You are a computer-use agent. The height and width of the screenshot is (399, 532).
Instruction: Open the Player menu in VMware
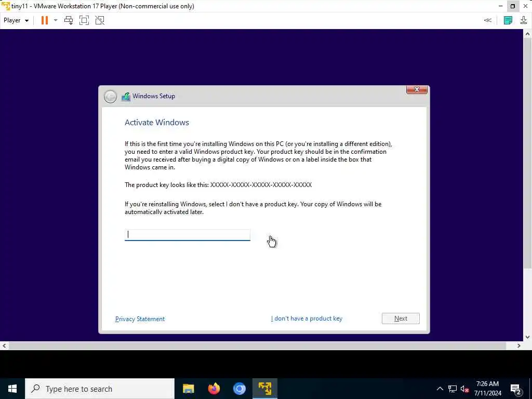pos(16,20)
